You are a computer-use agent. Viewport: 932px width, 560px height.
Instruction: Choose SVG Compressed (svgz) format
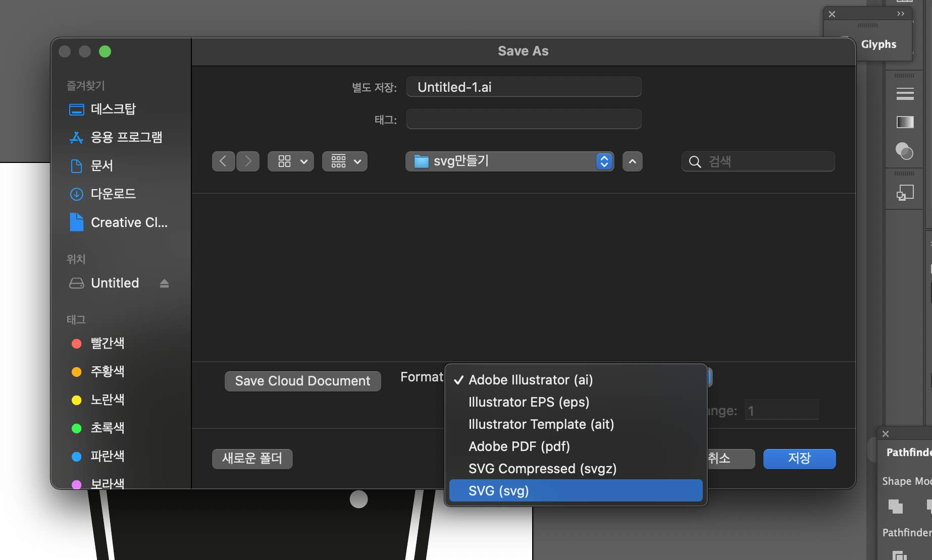576,469
